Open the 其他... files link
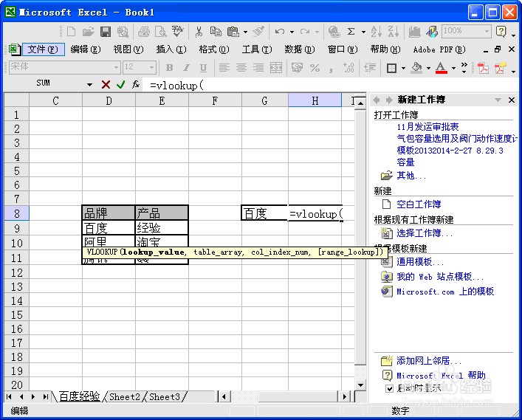 point(411,176)
